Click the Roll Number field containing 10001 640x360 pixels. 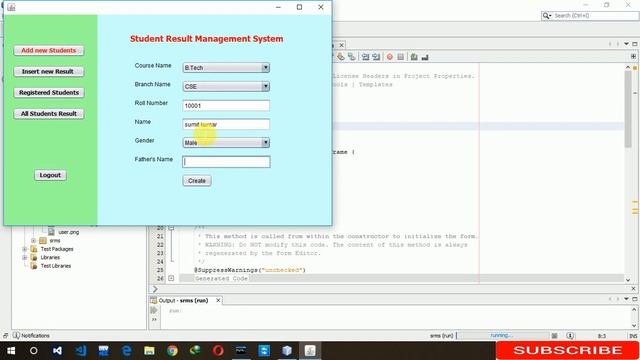(226, 105)
